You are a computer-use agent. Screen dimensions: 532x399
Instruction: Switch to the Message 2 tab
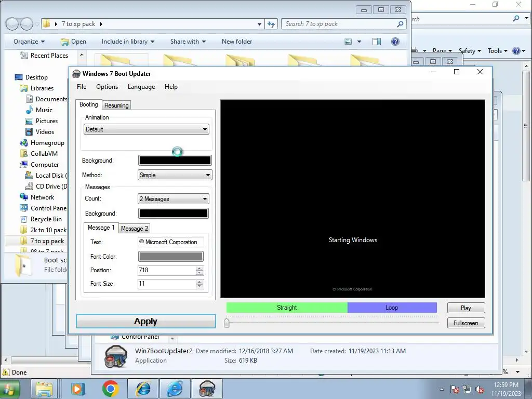tap(135, 229)
